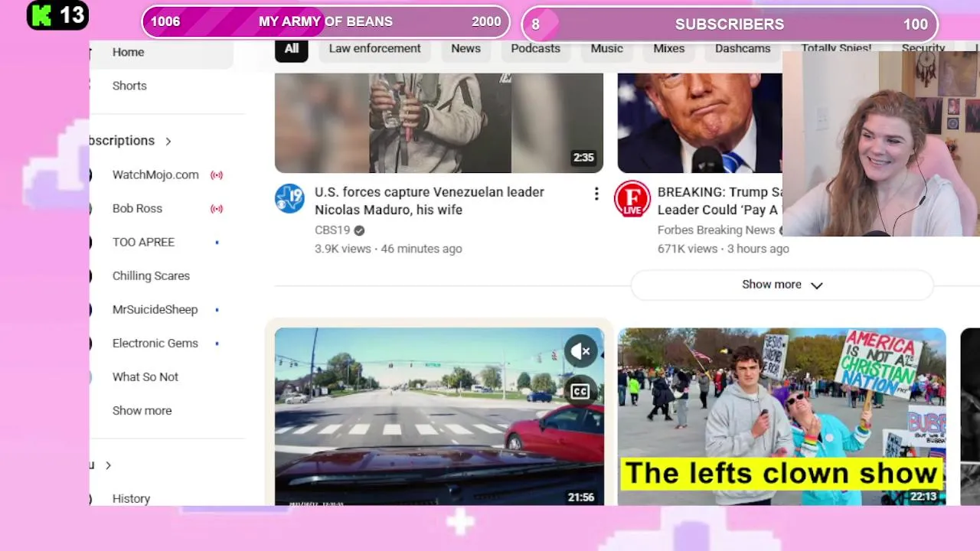Click new-content dot beside Electronic Gems
Viewport: 980px width, 551px height.
(217, 344)
